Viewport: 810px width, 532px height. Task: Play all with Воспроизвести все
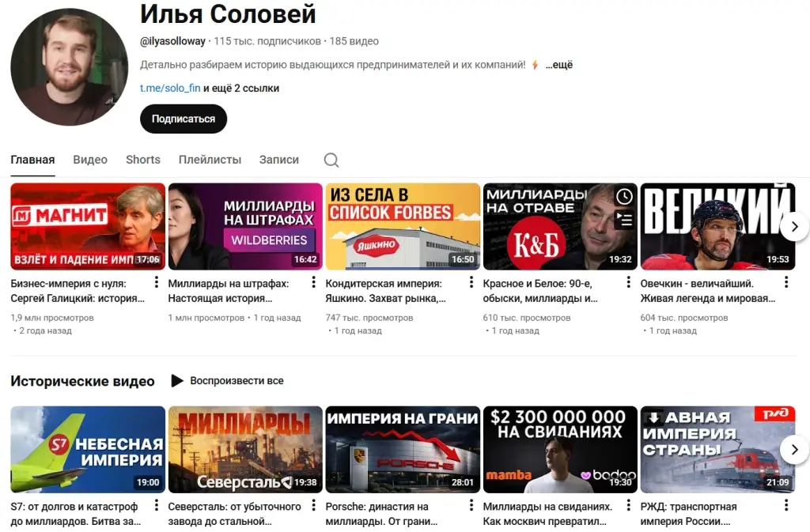click(x=227, y=381)
